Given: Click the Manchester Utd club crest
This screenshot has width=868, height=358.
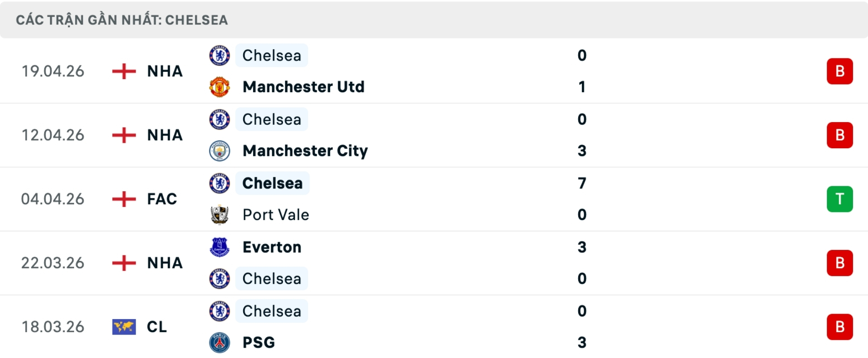Looking at the screenshot, I should 220,87.
